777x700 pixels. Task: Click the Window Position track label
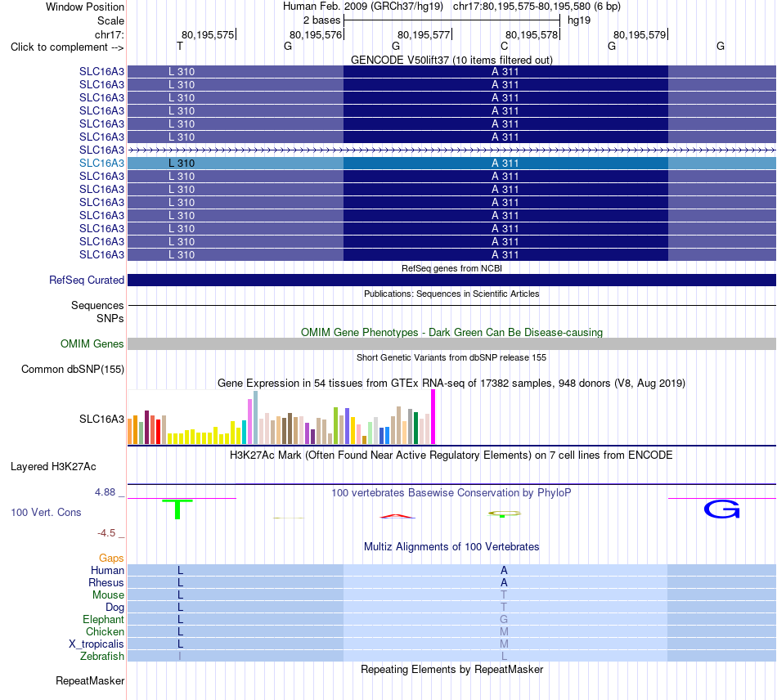click(85, 7)
